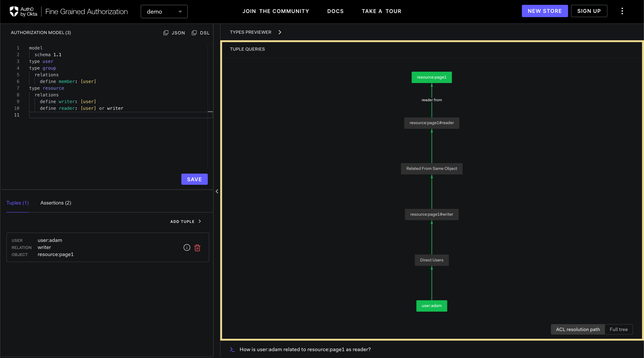644x358 pixels.
Task: Click user:adam value in tuple card
Action: [50, 240]
